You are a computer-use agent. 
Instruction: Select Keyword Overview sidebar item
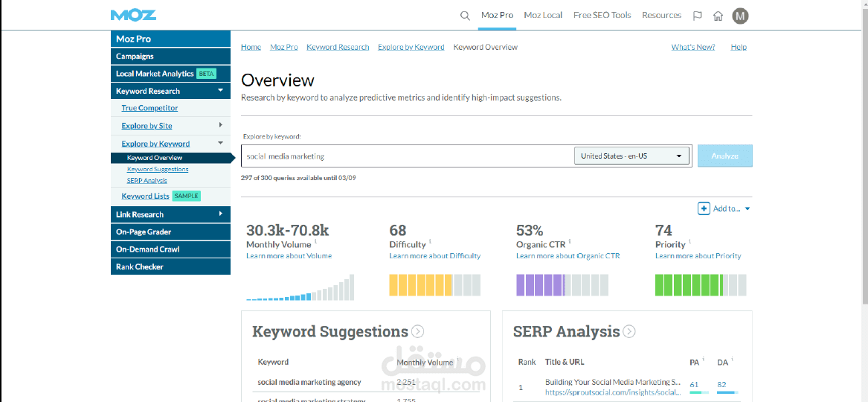pos(155,158)
